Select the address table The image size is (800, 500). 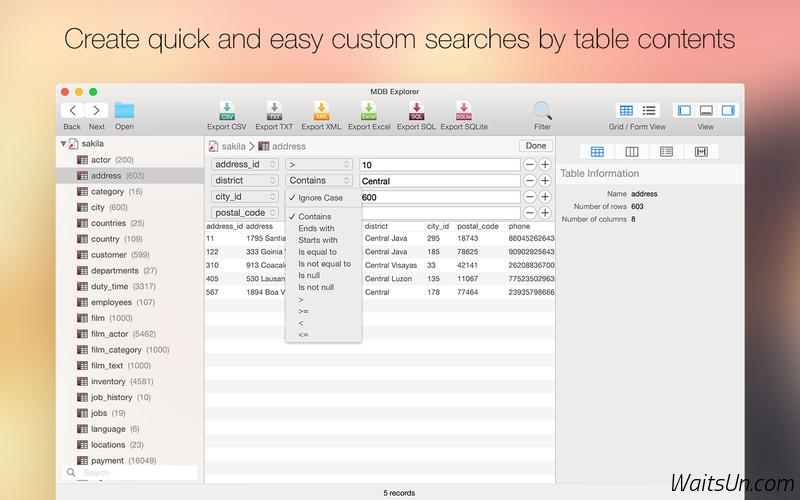point(130,176)
